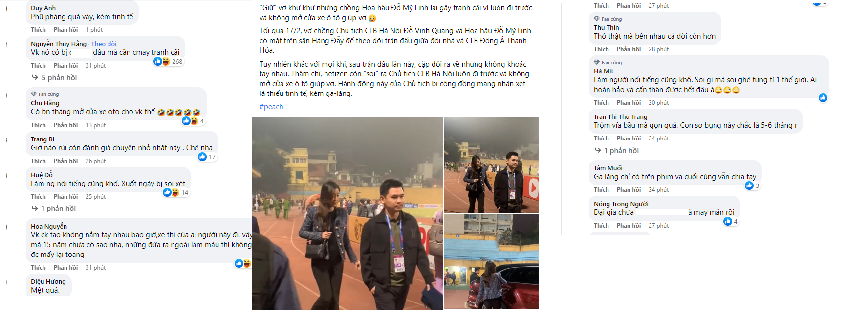Follow Nguyễn Thúy Hằng via Theo dõi
868x325 pixels.
pyautogui.click(x=104, y=44)
